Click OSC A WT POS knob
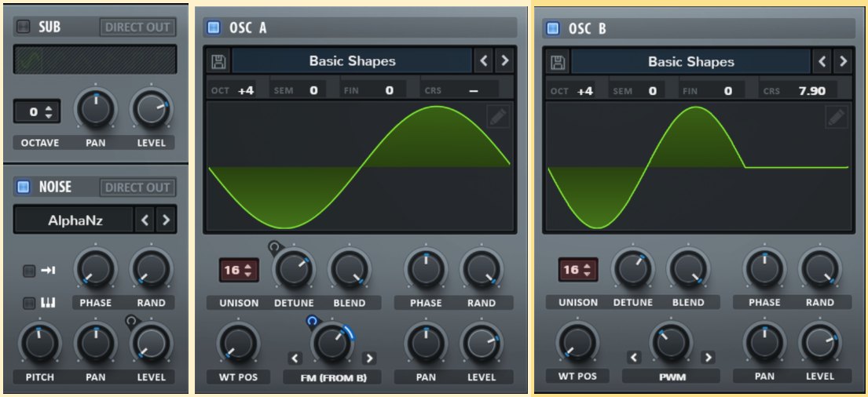 [238, 344]
